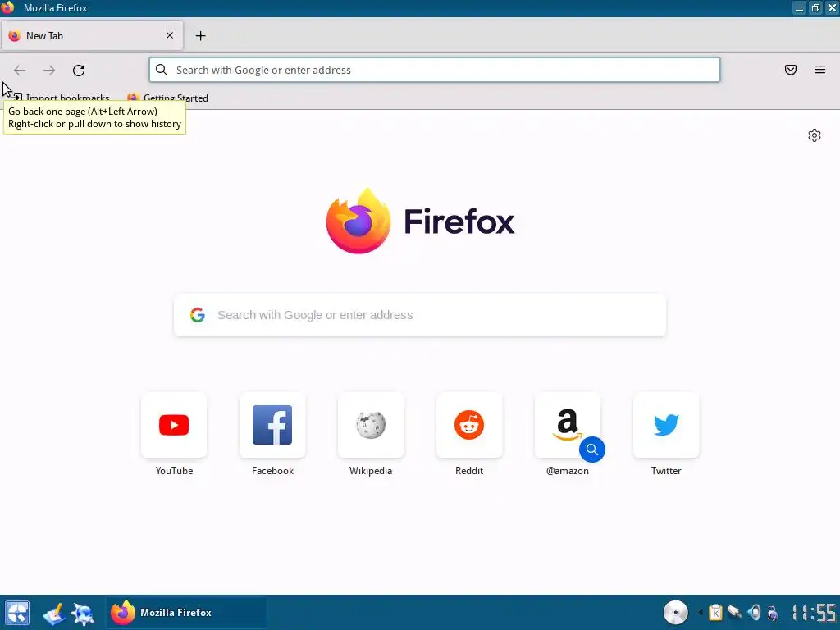Click the disc media tray icon

[676, 612]
